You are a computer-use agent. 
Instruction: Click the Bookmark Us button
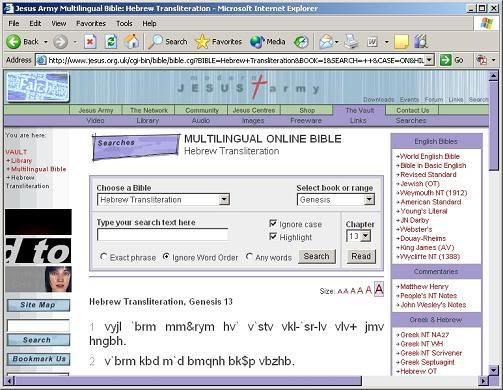(x=39, y=359)
